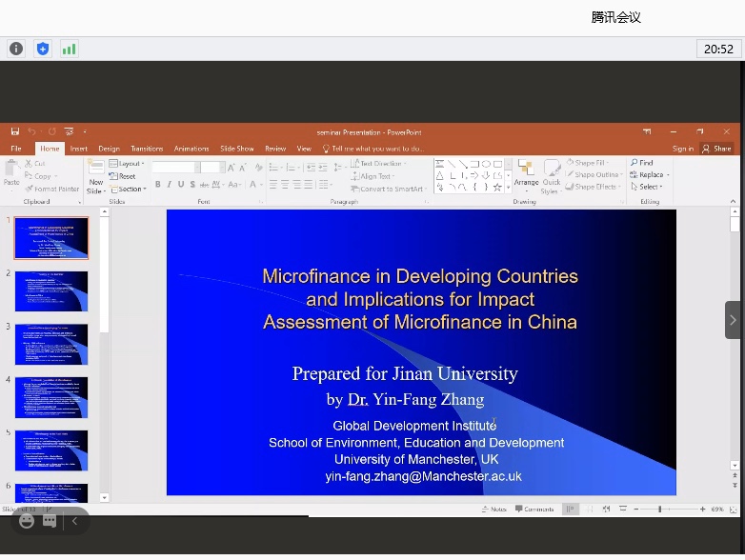The height and width of the screenshot is (560, 745).
Task: Find text using the magnifier icon
Action: [634, 163]
